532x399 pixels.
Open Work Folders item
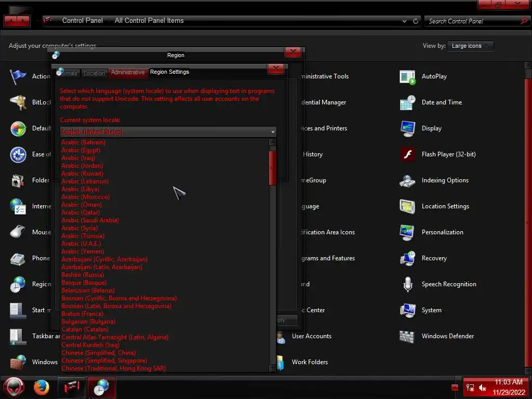(x=310, y=362)
